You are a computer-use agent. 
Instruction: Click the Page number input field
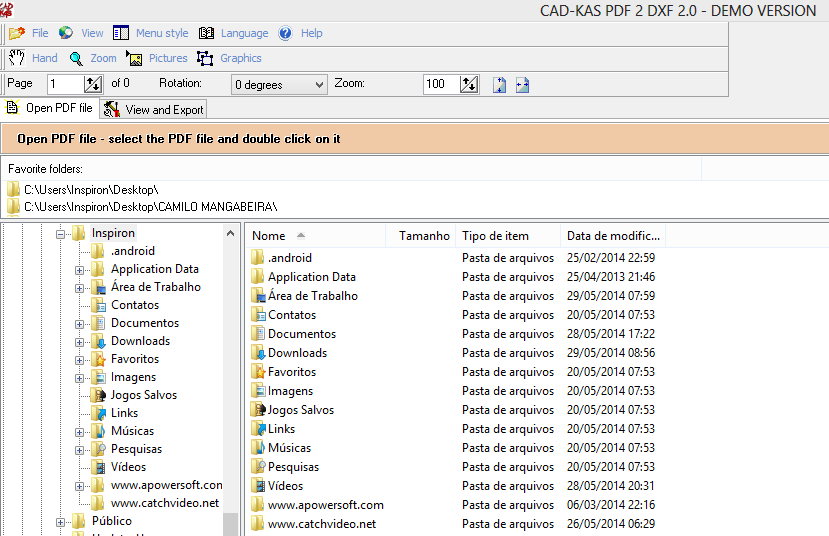[x=66, y=84]
